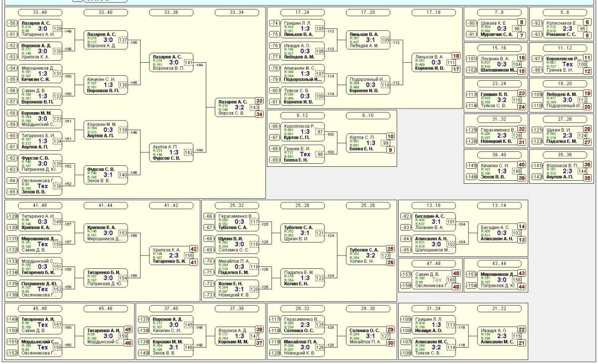Click Падалка Е. М. in 27...28 match
598x364 pixels.
[x=560, y=141]
